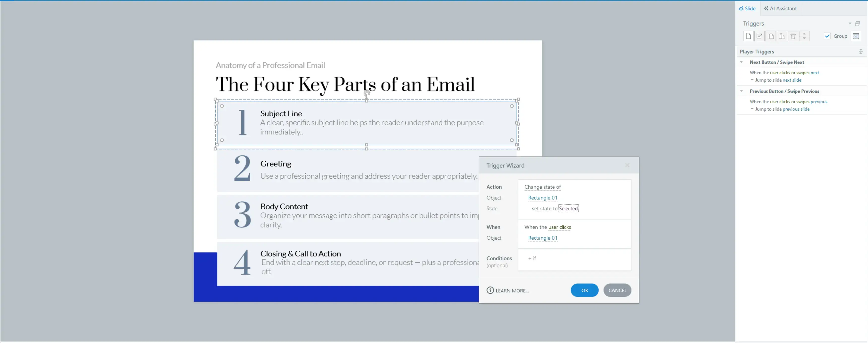Collapse all Player Triggers with the arrows icon

click(x=860, y=52)
